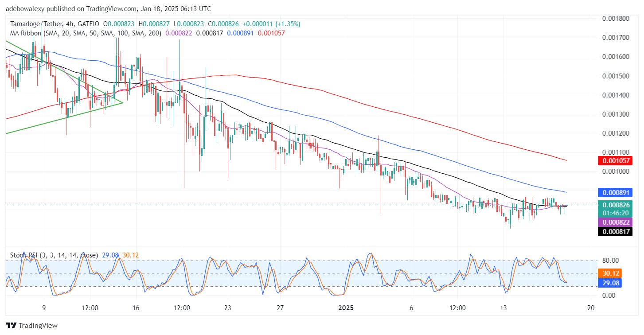Screen dimensions: 644x335
Task: Click the SMA 200 value 0.001057 in legend
Action: click(x=272, y=33)
